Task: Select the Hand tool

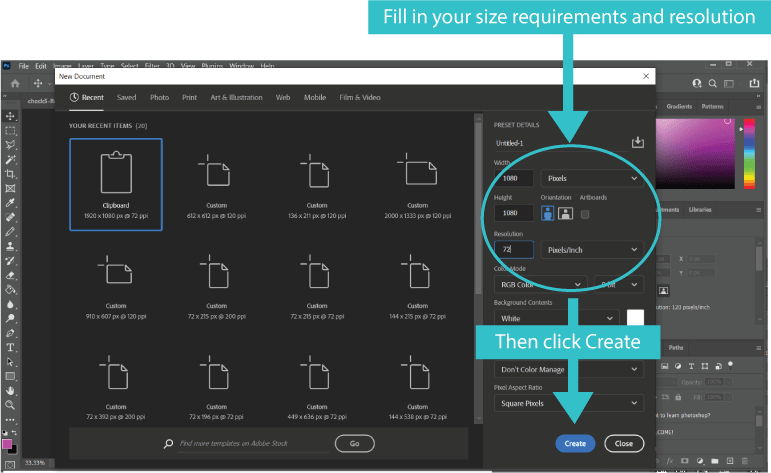Action: click(10, 390)
